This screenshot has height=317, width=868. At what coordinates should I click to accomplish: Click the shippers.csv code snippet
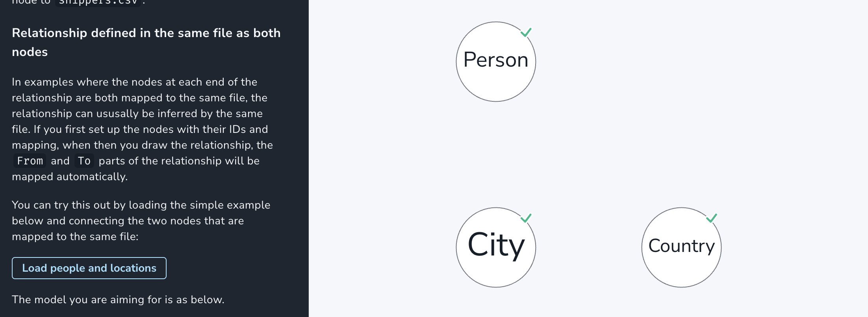tap(98, 2)
